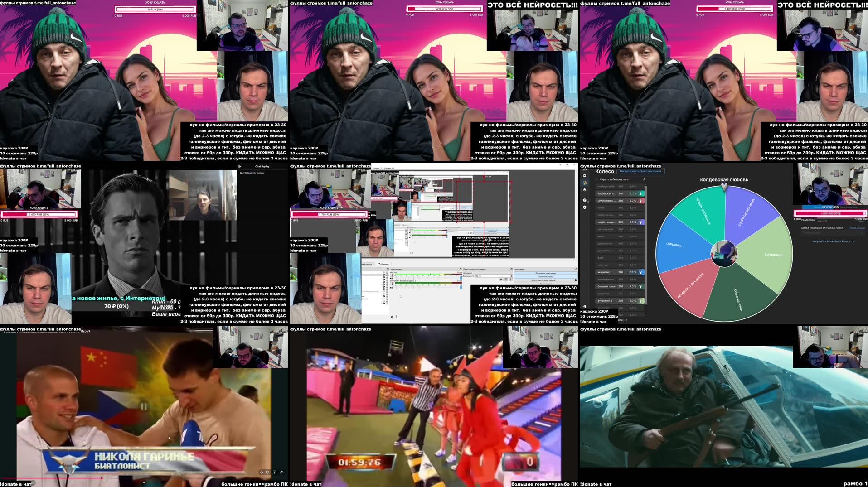The width and height of the screenshot is (868, 487).
Task: Click the Импортировать своих участников button
Action: pyautogui.click(x=640, y=171)
